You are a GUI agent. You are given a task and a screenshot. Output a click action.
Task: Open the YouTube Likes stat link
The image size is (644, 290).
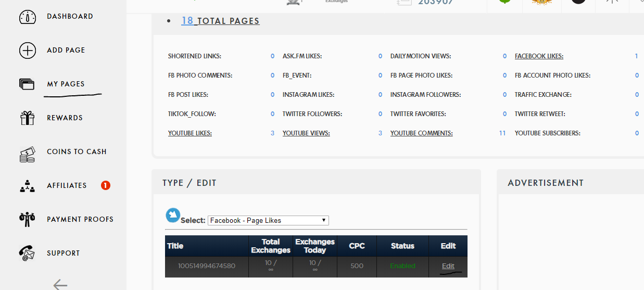(190, 133)
